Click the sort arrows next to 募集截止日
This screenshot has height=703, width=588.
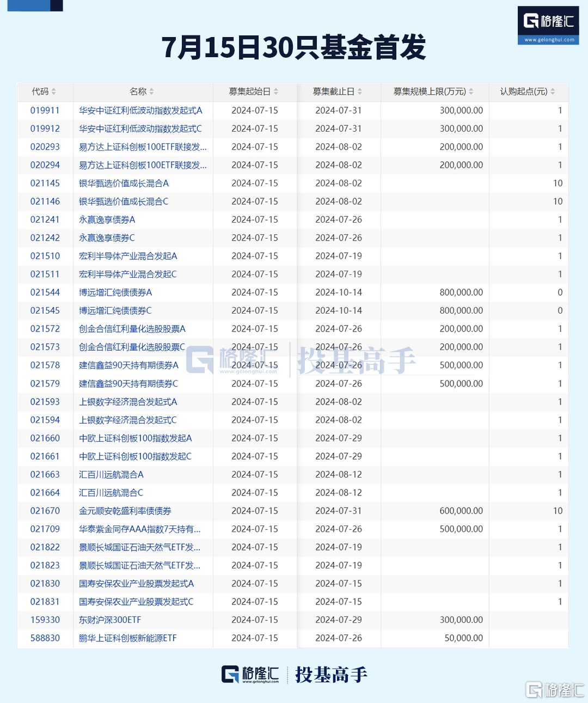pyautogui.click(x=360, y=91)
